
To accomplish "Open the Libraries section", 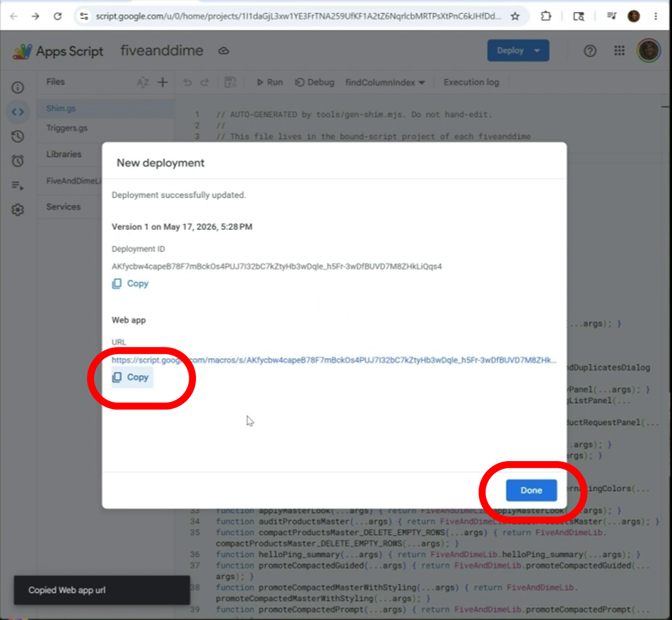I will (64, 154).
